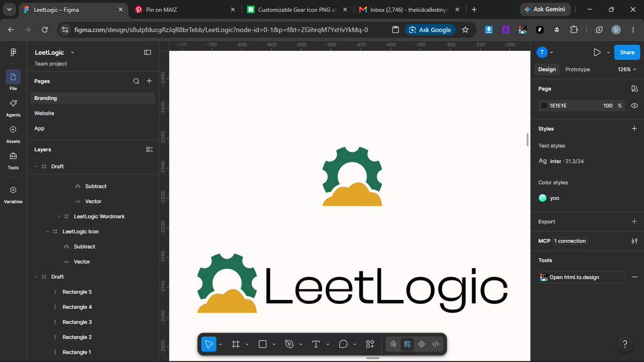Click page background color swatch 1E1E1E
The height and width of the screenshot is (362, 644).
[544, 106]
